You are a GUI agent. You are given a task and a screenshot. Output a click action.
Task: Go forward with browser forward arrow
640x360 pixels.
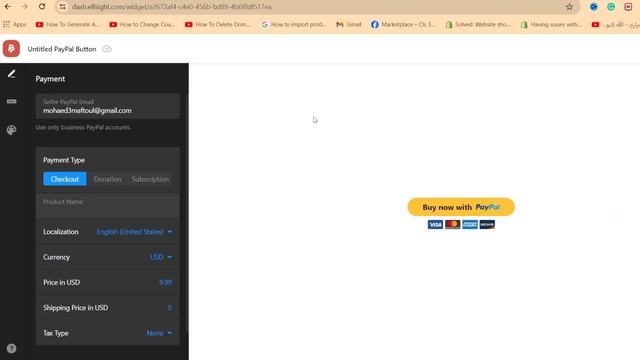24,7
